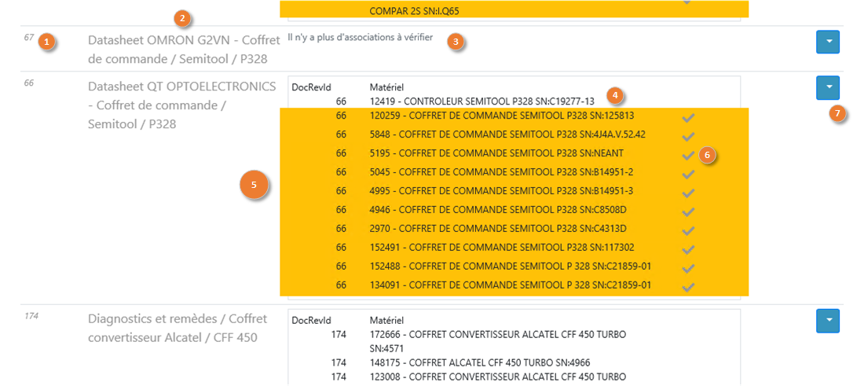
Task: Click the checkmark beside 5045 SN:B14951-2
Action: coord(688,175)
